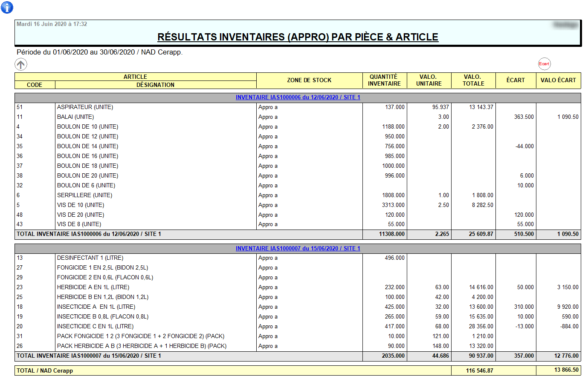Select INSECTICIDE C EN 1L (LITRE) row
This screenshot has height=379, width=588.
pyautogui.click(x=95, y=327)
